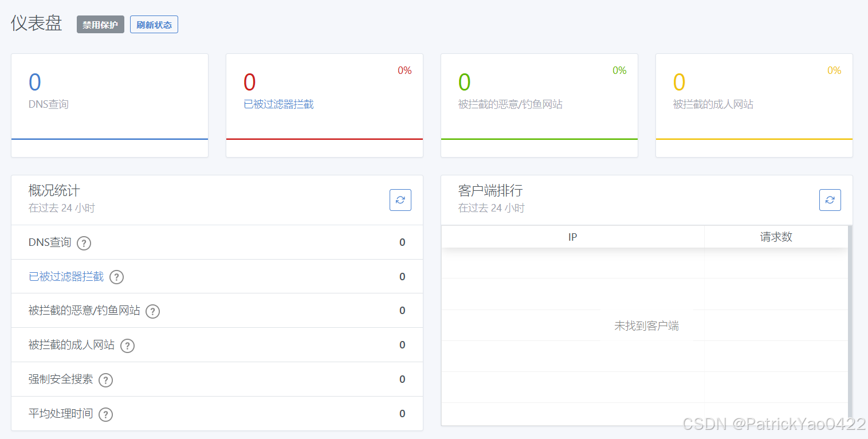
Task: Click 在过去 24 小时 under 客户端排行
Action: tap(492, 208)
